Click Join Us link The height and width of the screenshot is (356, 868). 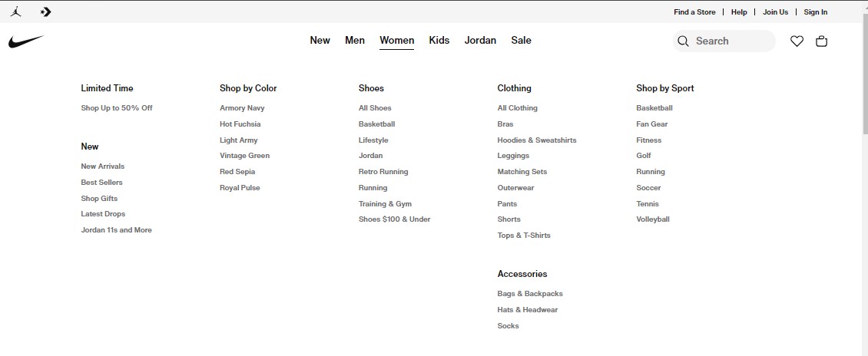776,12
